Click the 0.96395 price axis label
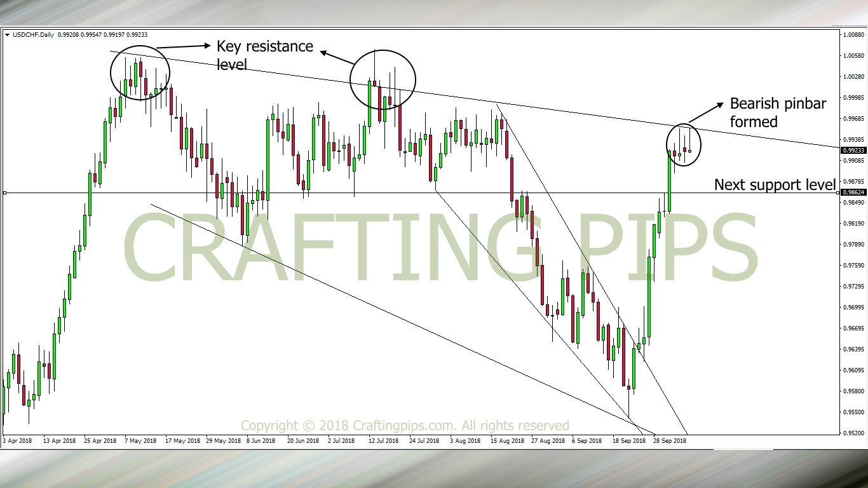 click(853, 349)
